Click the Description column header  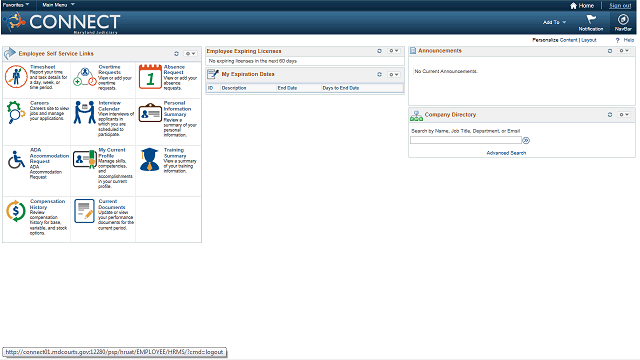pyautogui.click(x=234, y=88)
